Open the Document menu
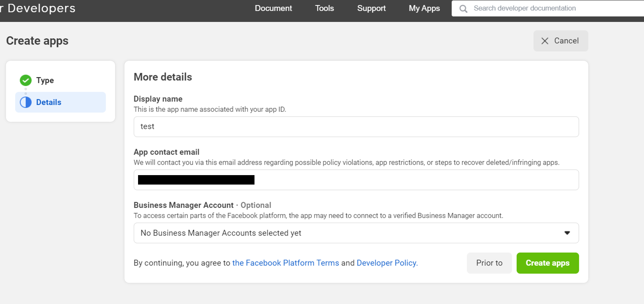This screenshot has width=644, height=304. (x=273, y=8)
